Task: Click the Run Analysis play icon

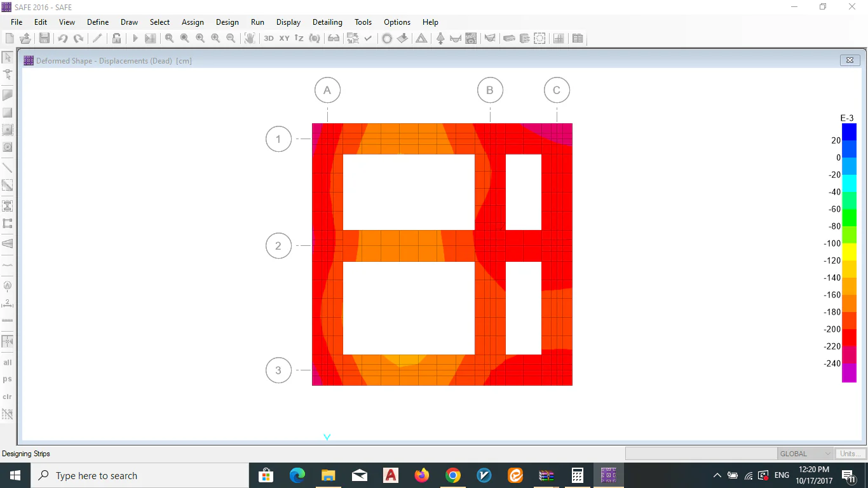Action: coord(135,39)
